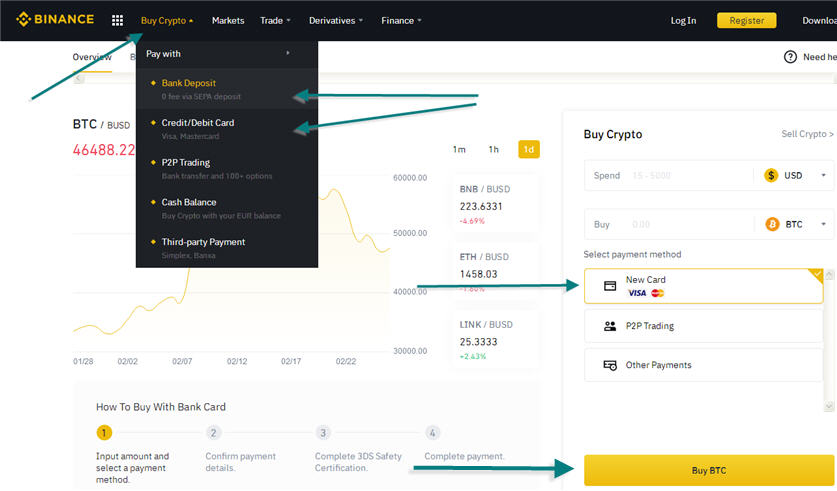837x491 pixels.
Task: Choose Third-party Payment option
Action: click(x=227, y=248)
